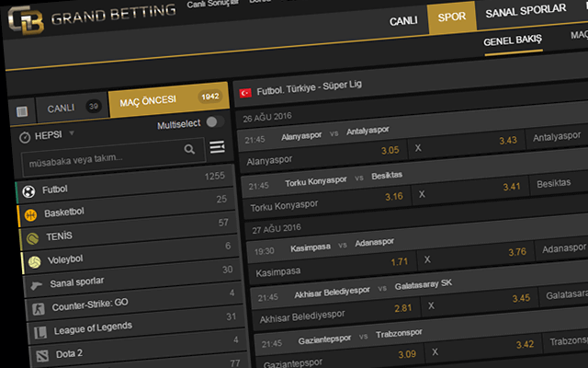This screenshot has width=588, height=368.
Task: Click the Basketbol ball icon
Action: point(30,215)
